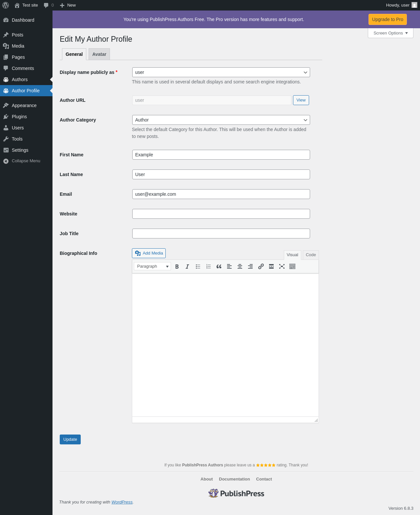Open Plugins menu in sidebar
Image resolution: width=420 pixels, height=515 pixels.
coord(26,117)
